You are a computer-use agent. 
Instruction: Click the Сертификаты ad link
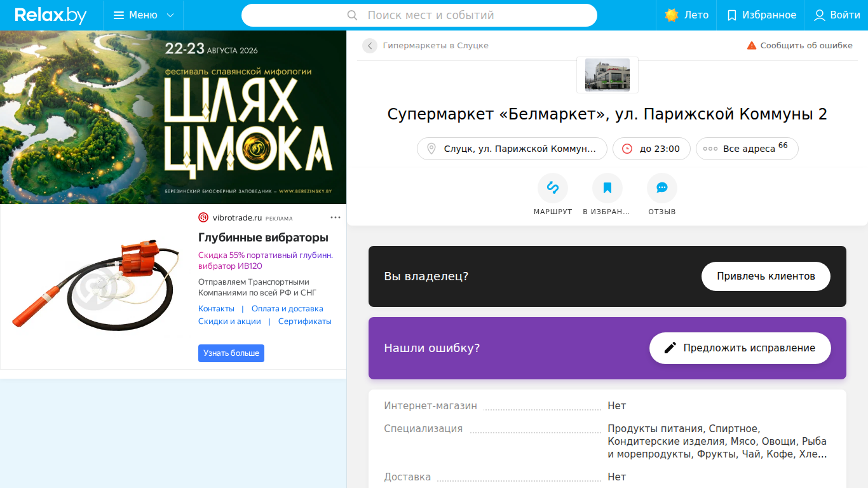[x=305, y=322]
